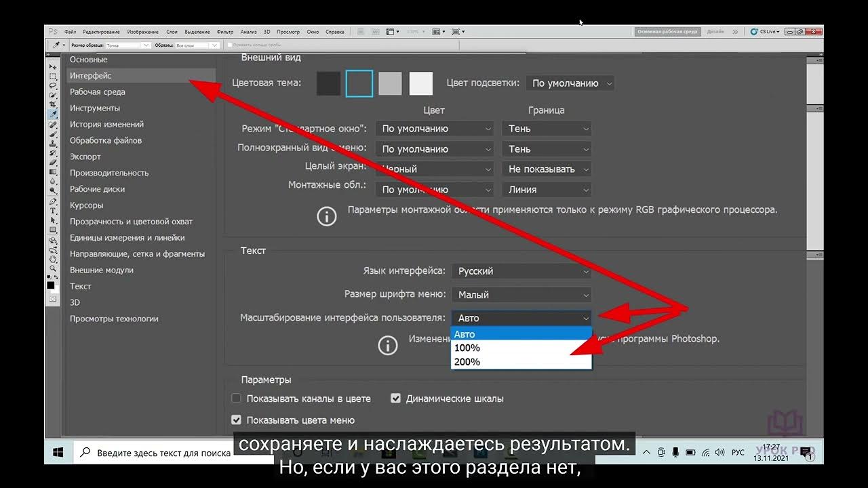
Task: Open the Производительность preferences category
Action: (109, 173)
